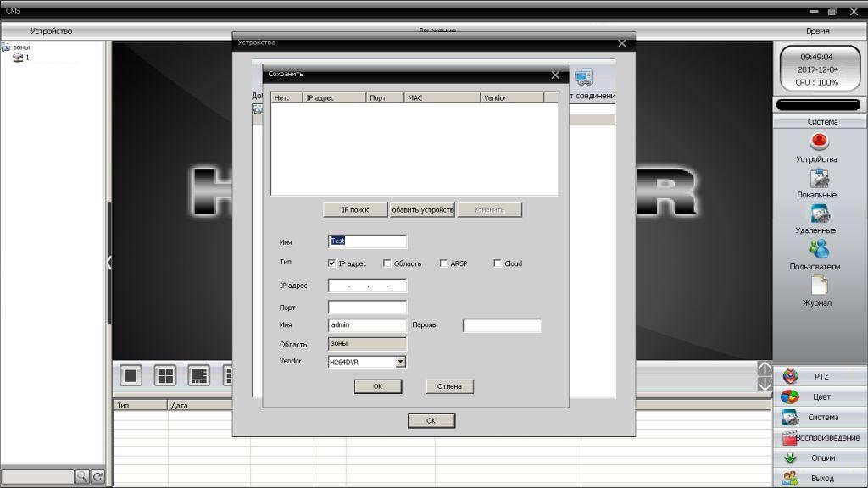The width and height of the screenshot is (868, 488).
Task: Click the Время header at top right
Action: [x=818, y=31]
